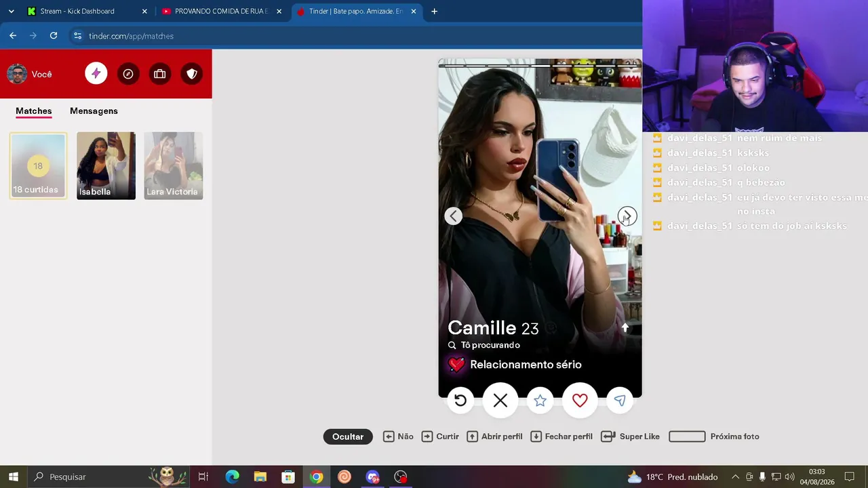Advance to Camille's next photo
The height and width of the screenshot is (488, 868).
(x=627, y=216)
